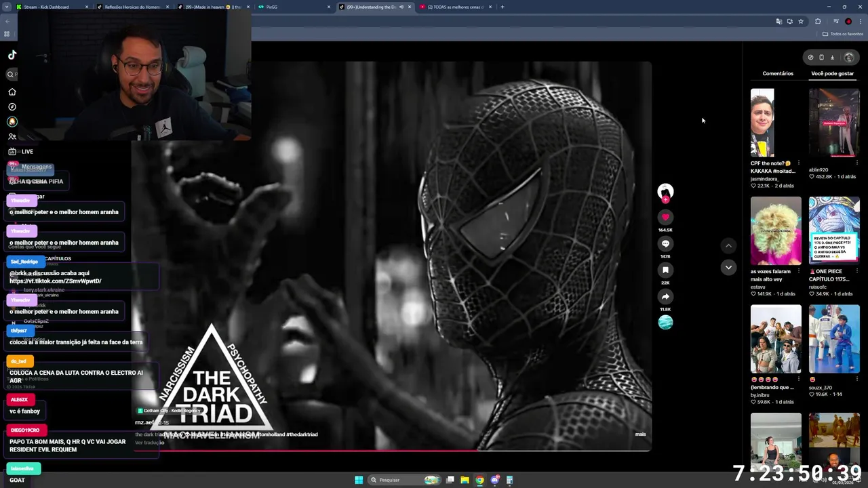
Task: Open Task View icon on the taskbar
Action: 450,480
